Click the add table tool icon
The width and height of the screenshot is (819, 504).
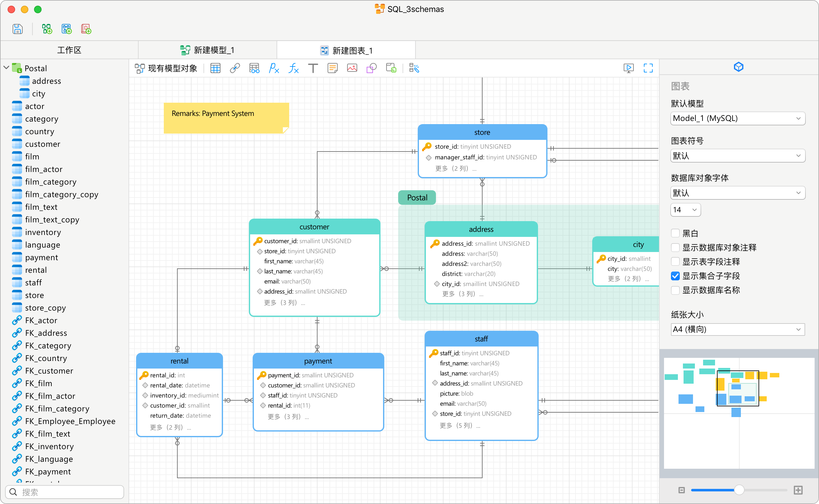(215, 68)
